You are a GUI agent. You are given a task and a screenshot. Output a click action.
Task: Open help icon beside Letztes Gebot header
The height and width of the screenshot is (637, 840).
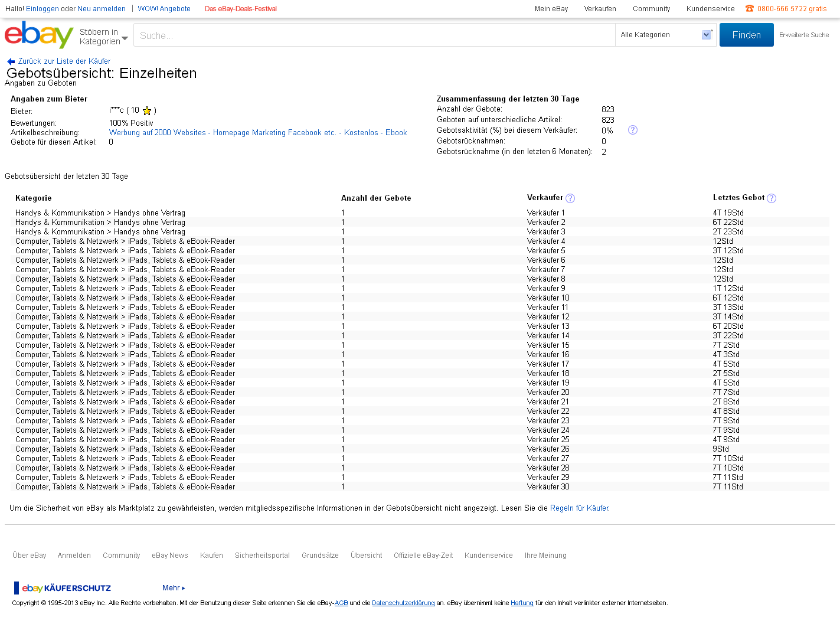pos(772,198)
